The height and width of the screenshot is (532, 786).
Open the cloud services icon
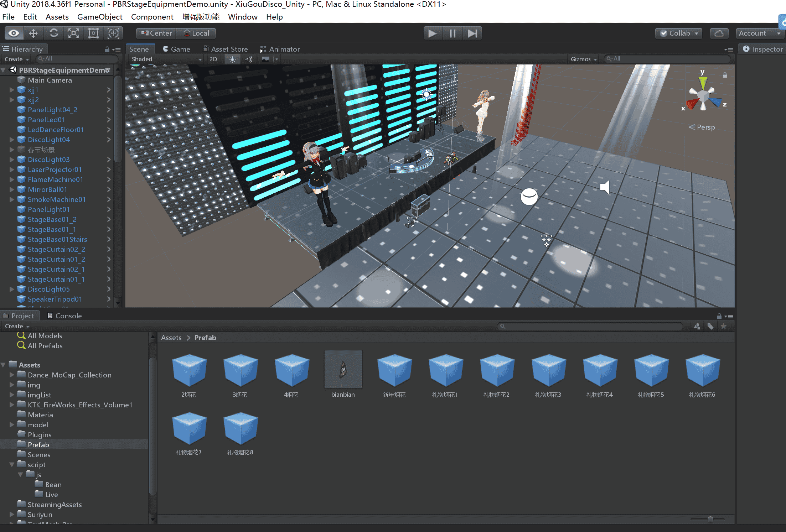[x=719, y=33]
